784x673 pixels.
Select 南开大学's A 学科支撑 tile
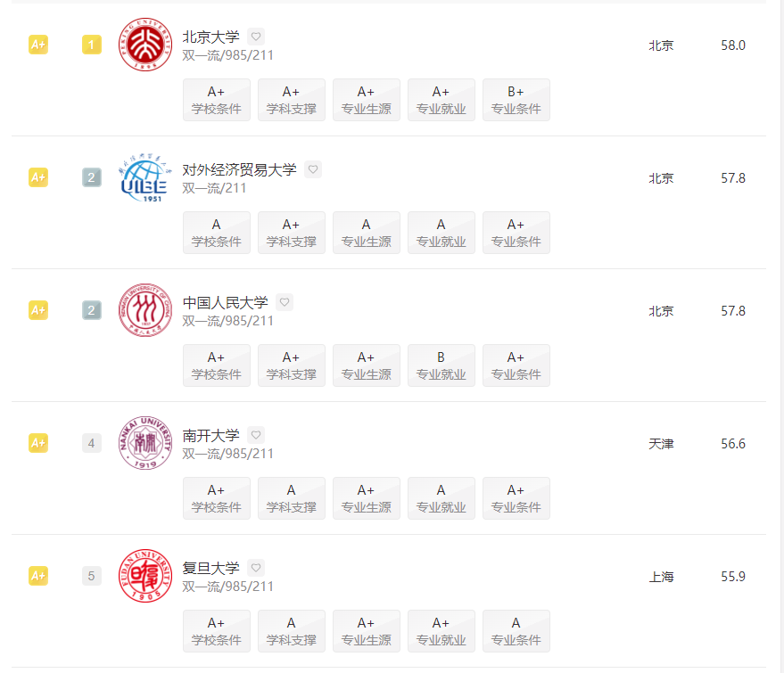click(292, 498)
